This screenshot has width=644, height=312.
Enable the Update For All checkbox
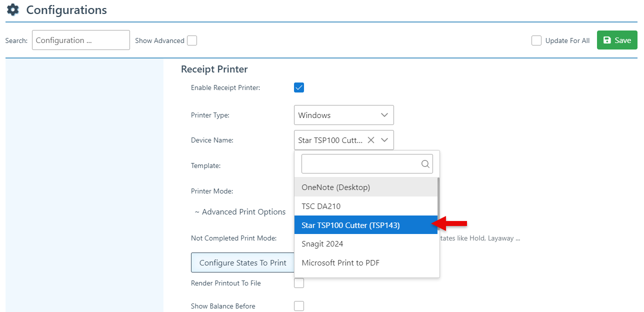pos(536,40)
